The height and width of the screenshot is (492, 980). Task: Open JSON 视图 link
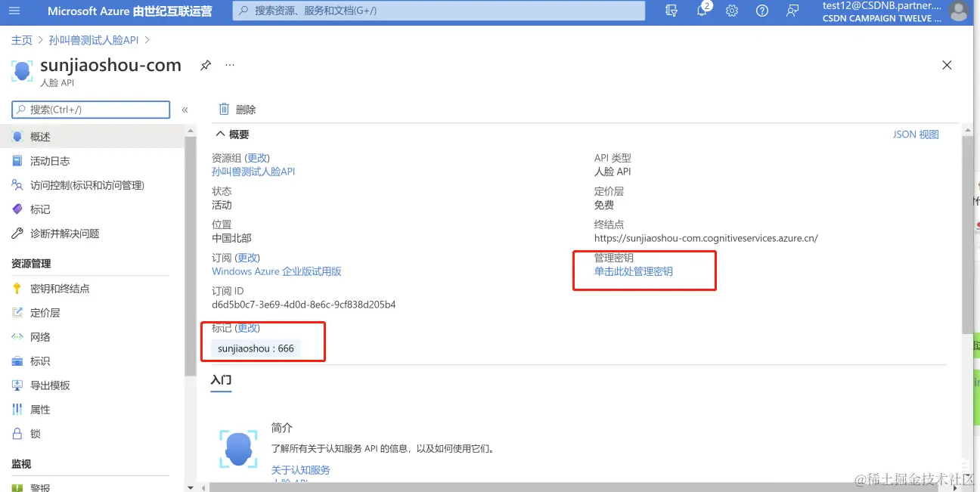pyautogui.click(x=916, y=135)
